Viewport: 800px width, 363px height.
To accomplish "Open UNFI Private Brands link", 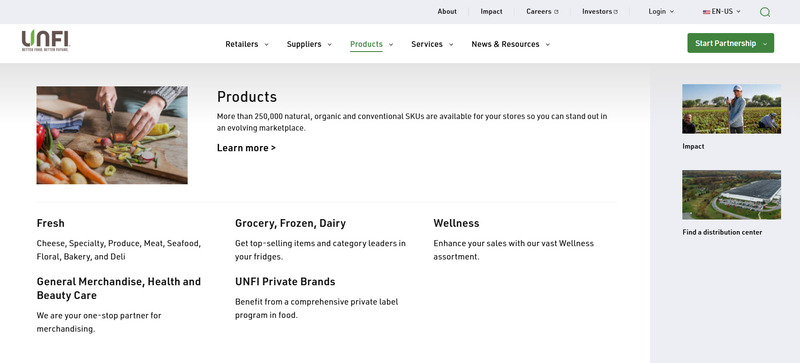I will pyautogui.click(x=285, y=281).
